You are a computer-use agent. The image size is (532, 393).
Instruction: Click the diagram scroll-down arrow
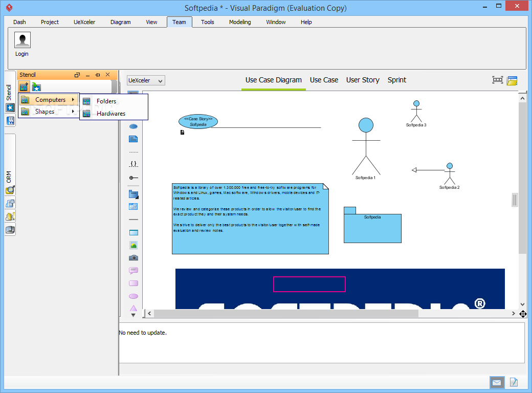pos(522,304)
